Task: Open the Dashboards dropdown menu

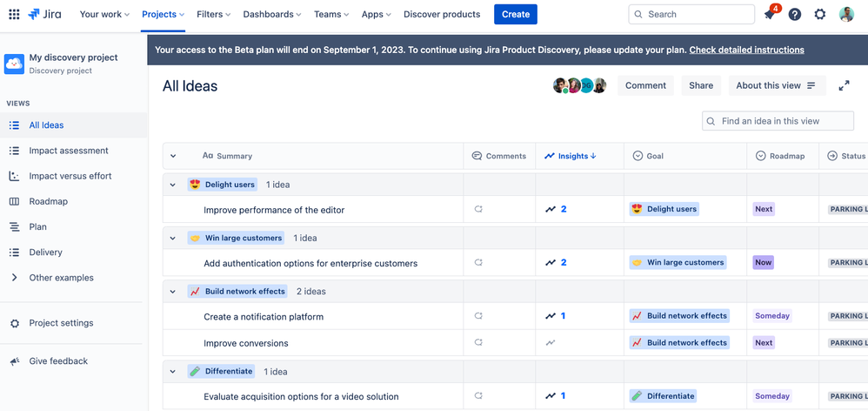Action: [272, 15]
